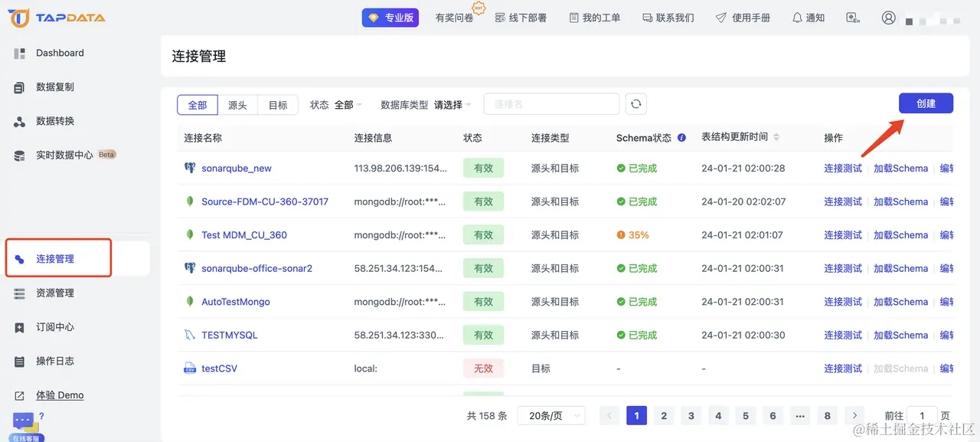
Task: Open the 20条/页 page size dropdown
Action: coord(551,416)
